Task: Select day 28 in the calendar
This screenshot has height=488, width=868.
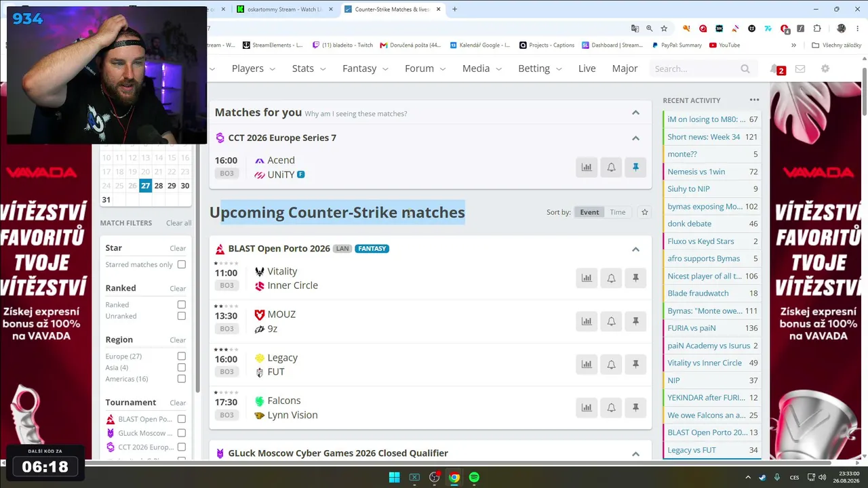Action: 159,186
